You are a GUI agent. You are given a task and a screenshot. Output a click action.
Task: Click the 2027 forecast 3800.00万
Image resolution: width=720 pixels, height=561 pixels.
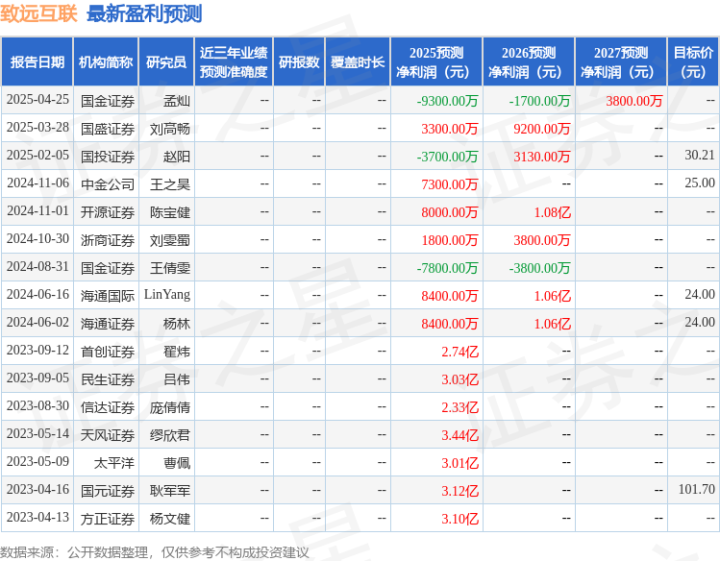tap(634, 101)
